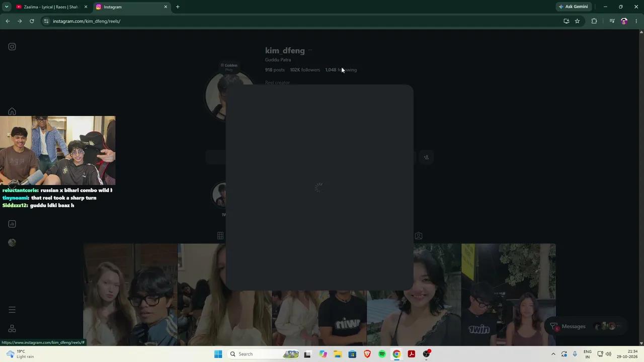644x362 pixels.
Task: Open the 1win-shirt reel thumbnail
Action: (509, 295)
